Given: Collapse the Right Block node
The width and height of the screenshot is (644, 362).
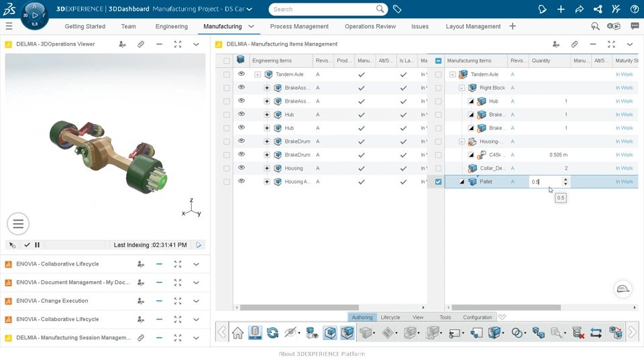Looking at the screenshot, I should click(462, 88).
